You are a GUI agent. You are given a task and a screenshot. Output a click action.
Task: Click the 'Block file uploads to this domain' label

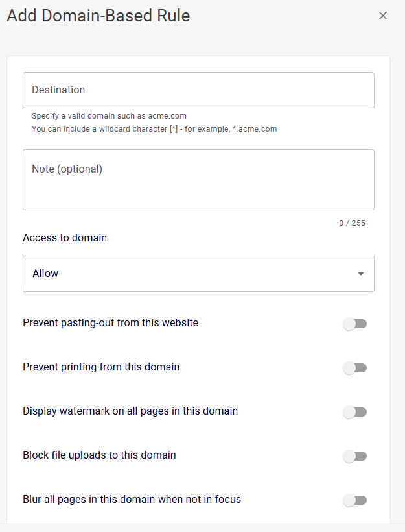pos(99,455)
